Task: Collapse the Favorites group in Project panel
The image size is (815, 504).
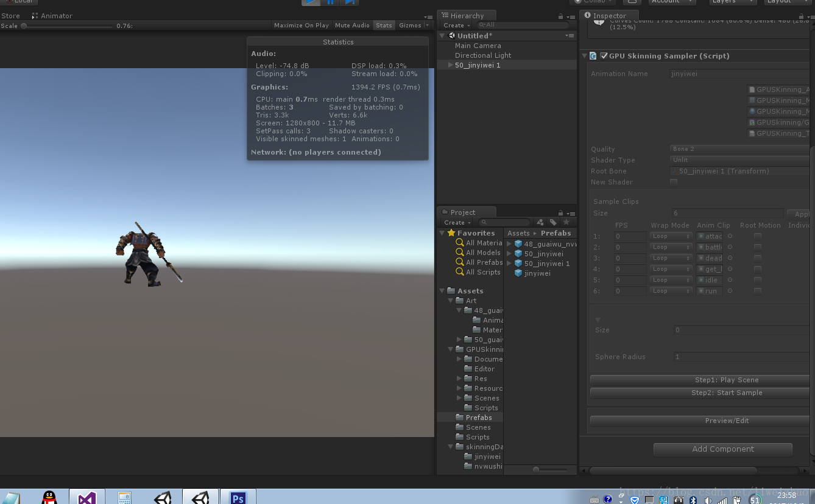Action: 442,233
